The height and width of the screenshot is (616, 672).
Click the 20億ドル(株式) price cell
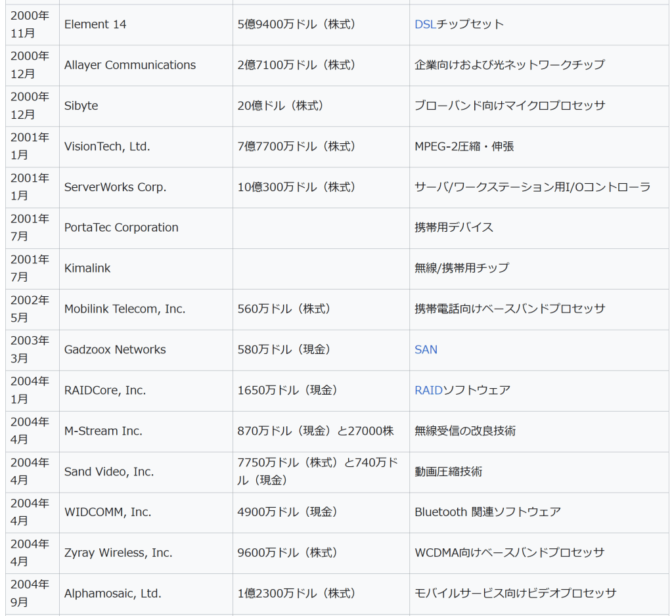(x=280, y=106)
